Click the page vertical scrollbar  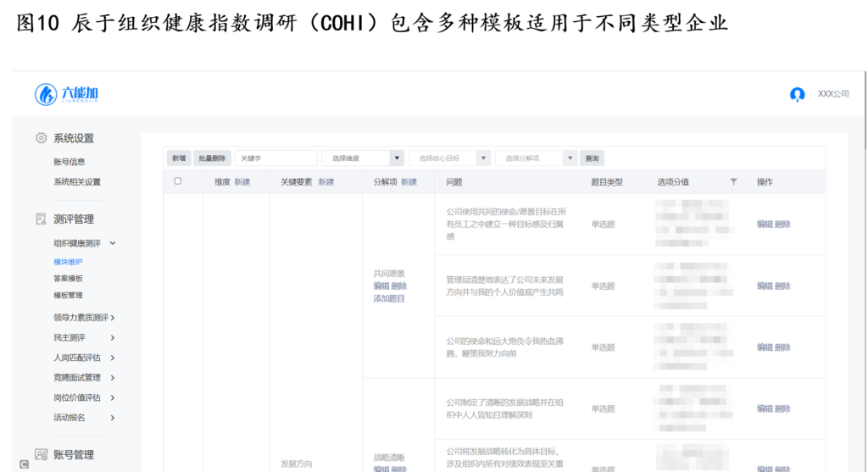point(865,111)
